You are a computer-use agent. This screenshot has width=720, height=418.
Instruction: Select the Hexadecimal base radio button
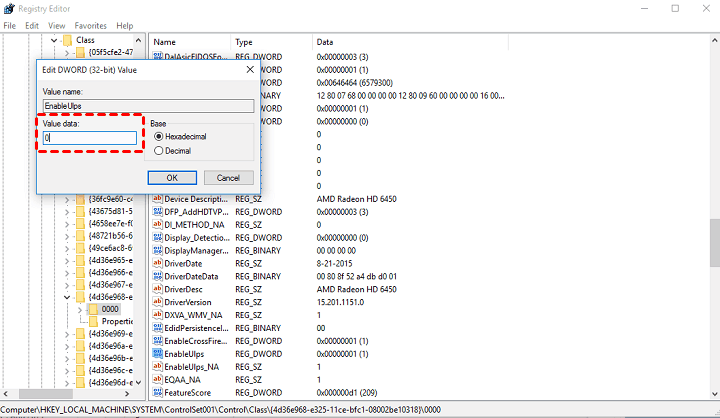(158, 136)
